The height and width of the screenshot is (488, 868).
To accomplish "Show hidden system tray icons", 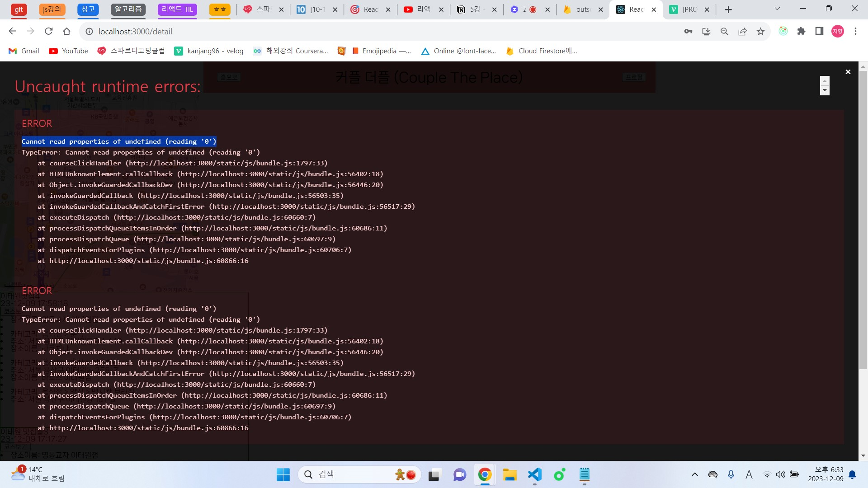I will 695,474.
